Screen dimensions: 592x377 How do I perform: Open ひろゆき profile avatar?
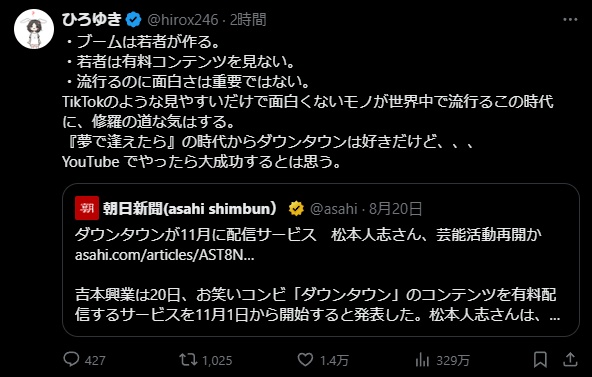[34, 29]
